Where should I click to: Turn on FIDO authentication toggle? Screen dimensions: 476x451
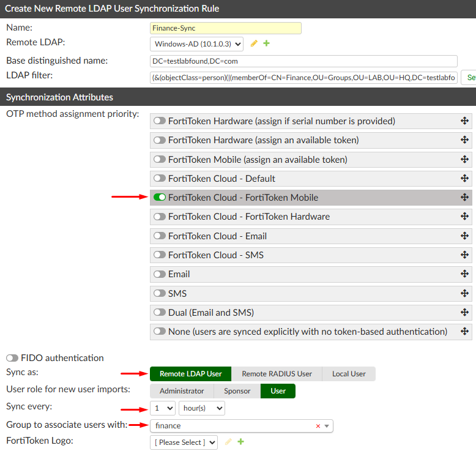coord(12,358)
